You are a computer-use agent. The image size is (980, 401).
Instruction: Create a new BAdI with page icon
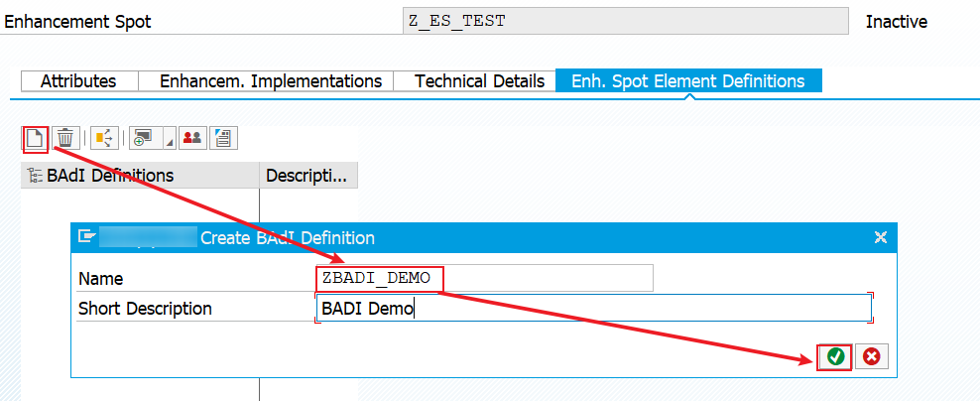click(36, 138)
